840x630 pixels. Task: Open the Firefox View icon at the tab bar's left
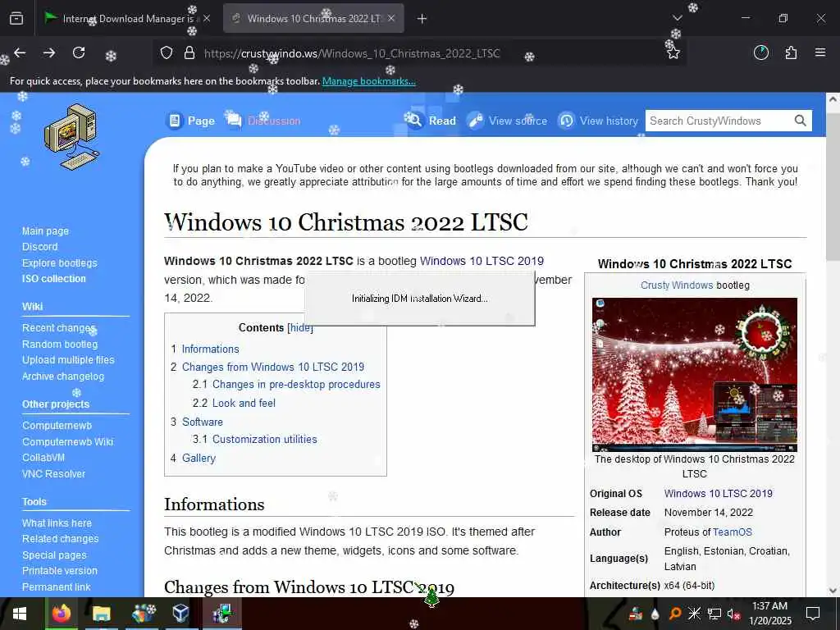[16, 19]
